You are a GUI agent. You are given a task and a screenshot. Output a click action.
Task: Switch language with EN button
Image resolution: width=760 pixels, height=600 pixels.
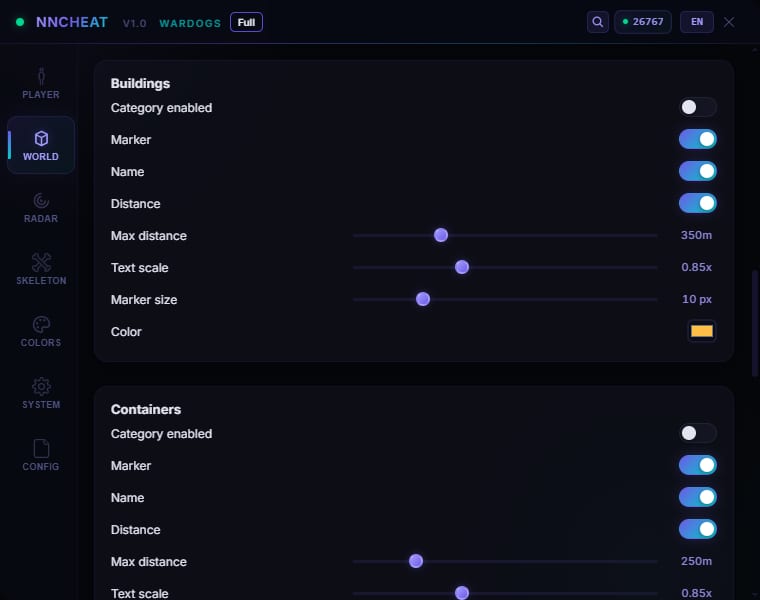point(697,22)
